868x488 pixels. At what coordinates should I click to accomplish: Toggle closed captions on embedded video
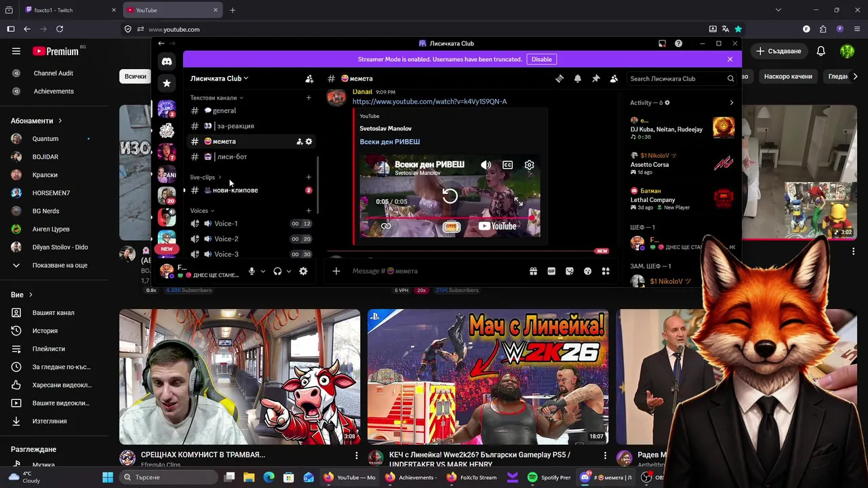507,165
